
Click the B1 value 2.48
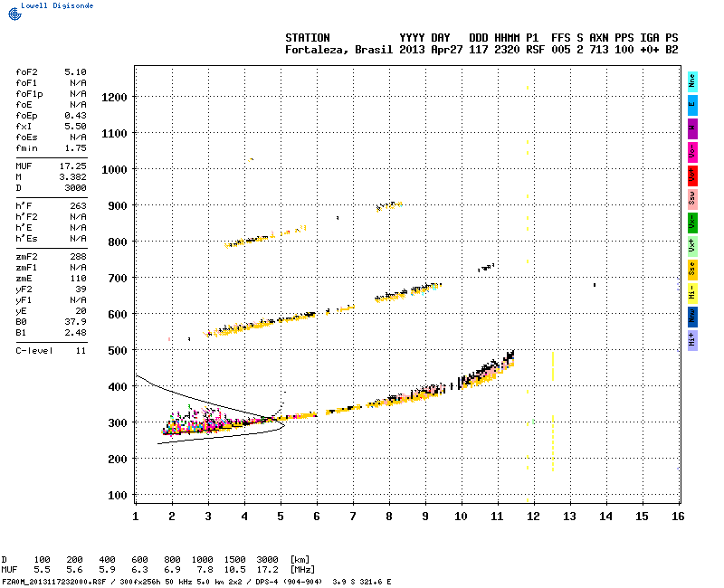point(75,333)
